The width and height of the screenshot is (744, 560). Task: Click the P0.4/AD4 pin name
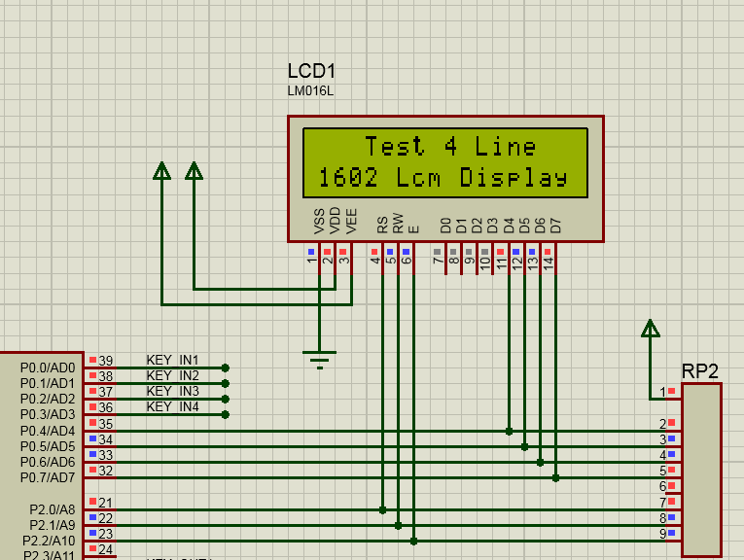point(48,431)
